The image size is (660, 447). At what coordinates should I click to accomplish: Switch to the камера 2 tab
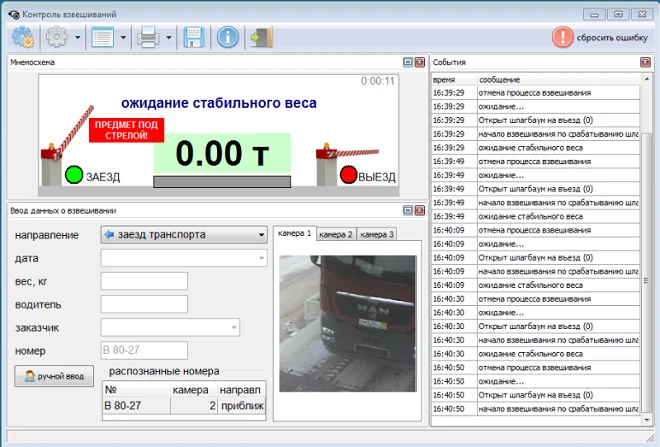pyautogui.click(x=336, y=234)
